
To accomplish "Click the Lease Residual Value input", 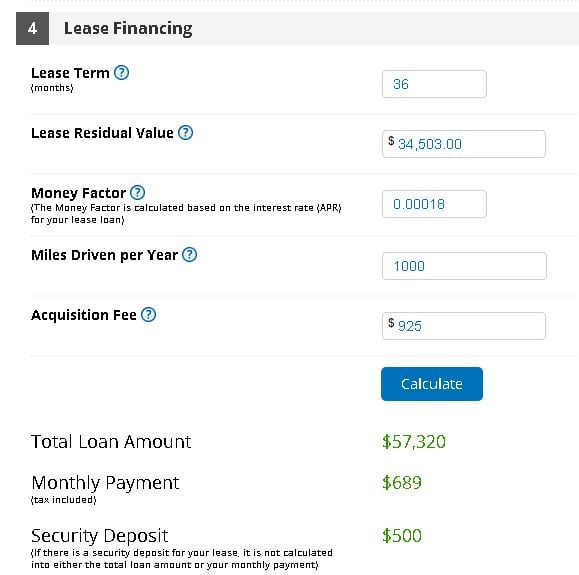I will click(x=464, y=144).
